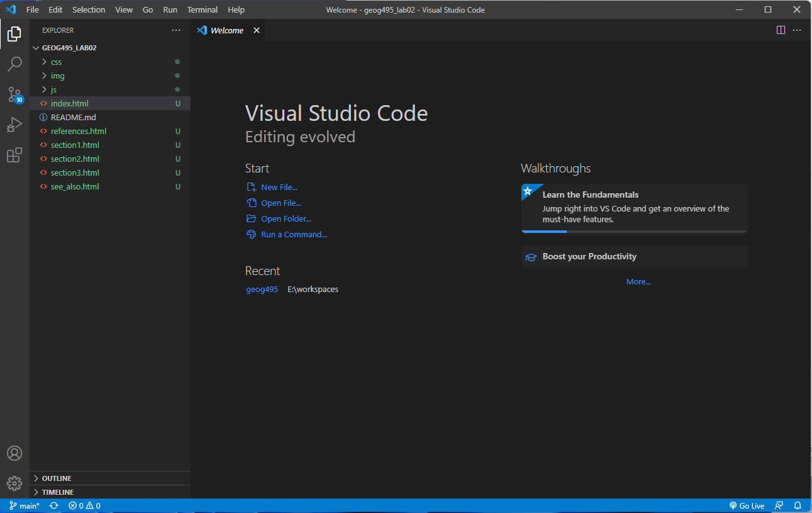Click the VS Code logo in the title bar
The width and height of the screenshot is (812, 513).
(11, 9)
